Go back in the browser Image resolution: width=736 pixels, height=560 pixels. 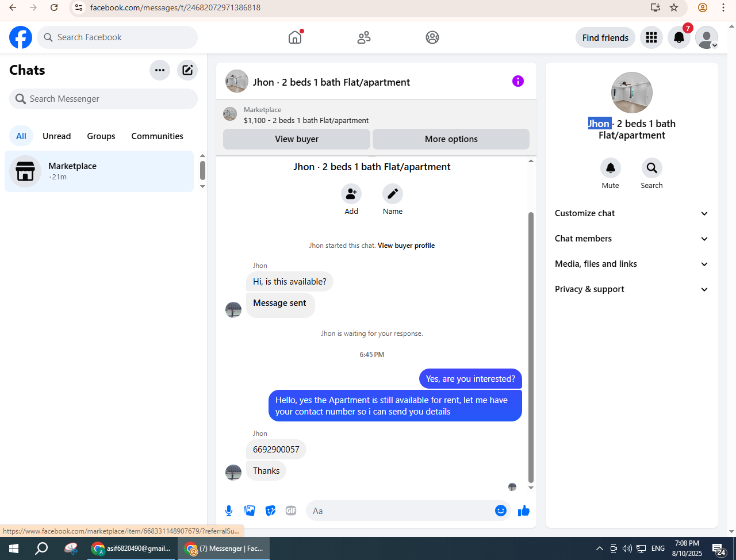(13, 7)
